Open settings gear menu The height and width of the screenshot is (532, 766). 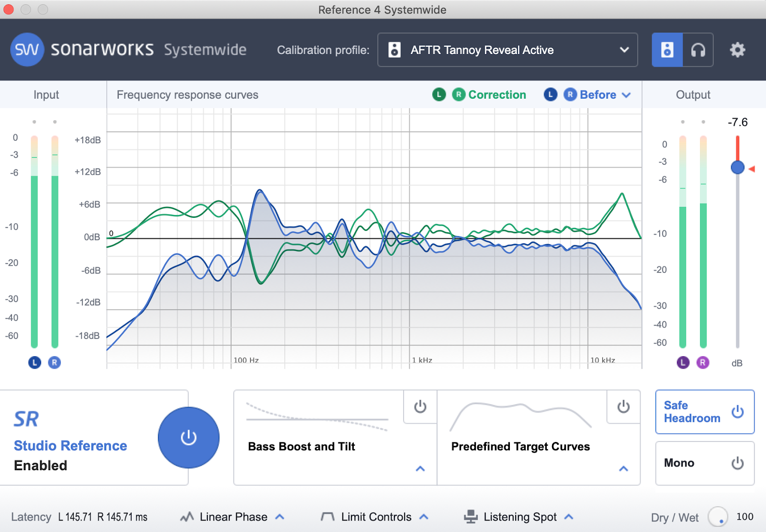point(737,50)
